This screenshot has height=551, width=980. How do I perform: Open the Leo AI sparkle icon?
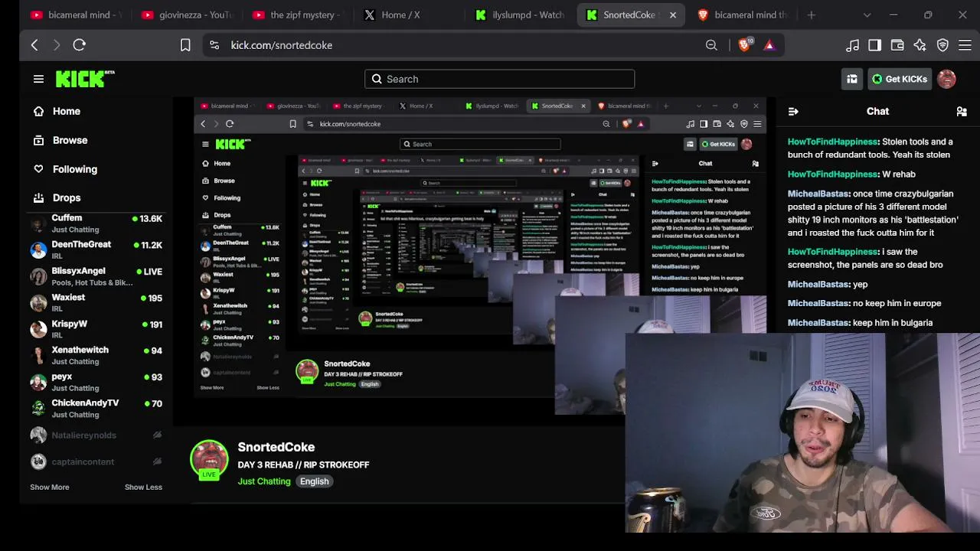click(x=920, y=45)
